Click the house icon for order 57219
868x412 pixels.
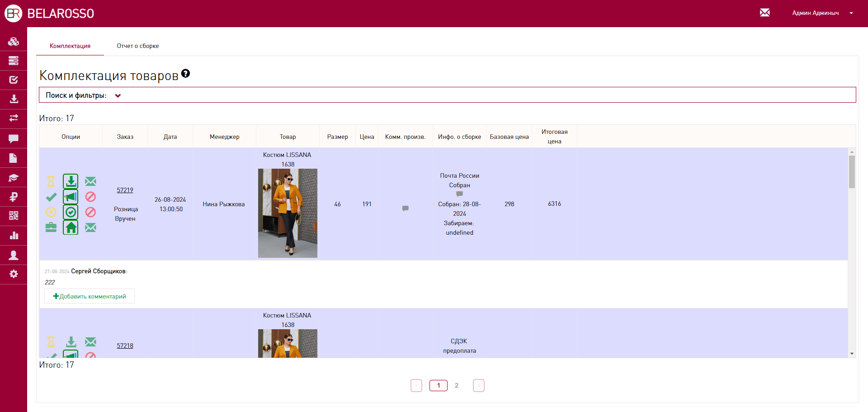[71, 227]
